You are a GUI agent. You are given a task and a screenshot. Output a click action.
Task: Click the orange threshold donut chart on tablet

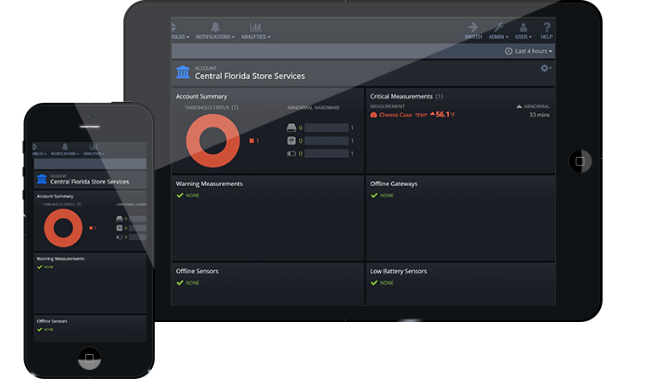click(x=213, y=141)
